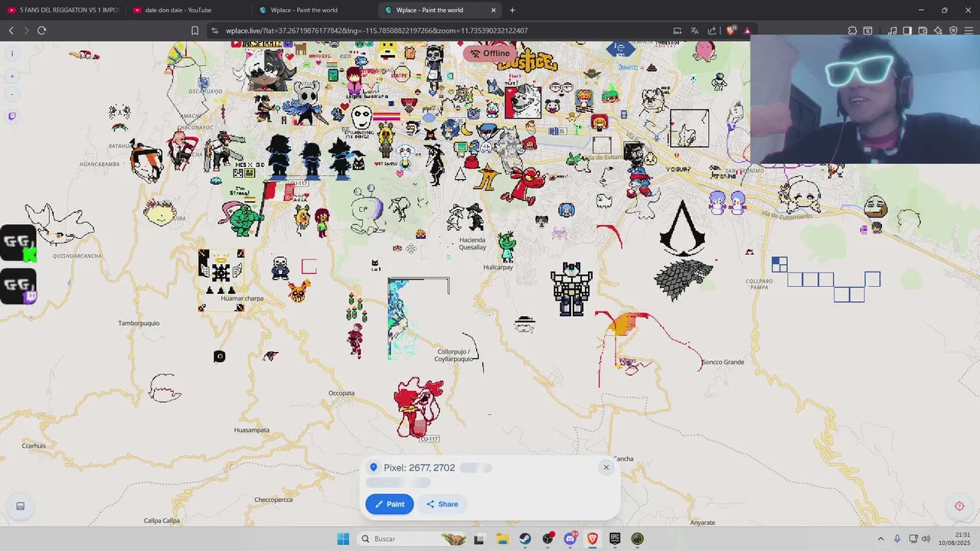The width and height of the screenshot is (980, 551).
Task: Switch to the 5 FANS DEL REGGAETON tab
Action: (x=64, y=10)
